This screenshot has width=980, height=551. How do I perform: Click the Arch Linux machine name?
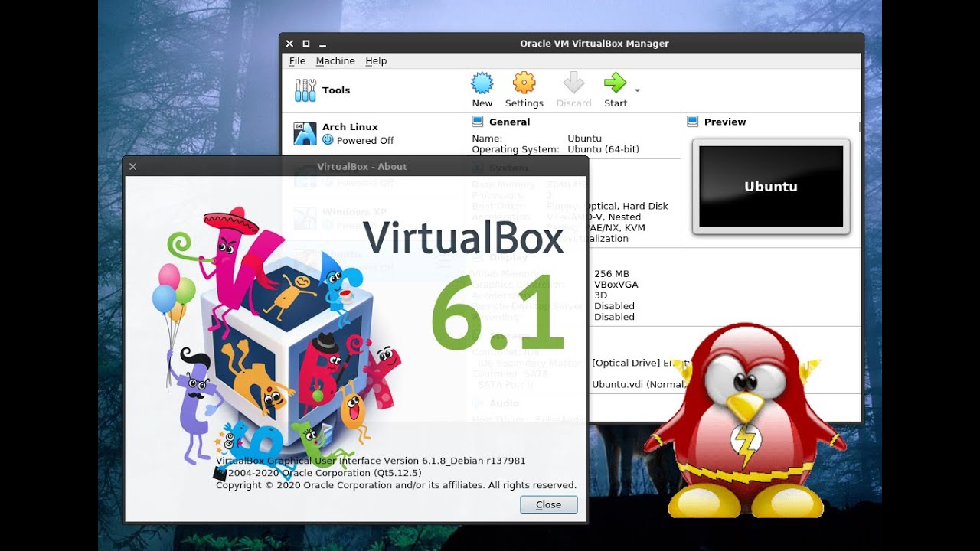(350, 127)
